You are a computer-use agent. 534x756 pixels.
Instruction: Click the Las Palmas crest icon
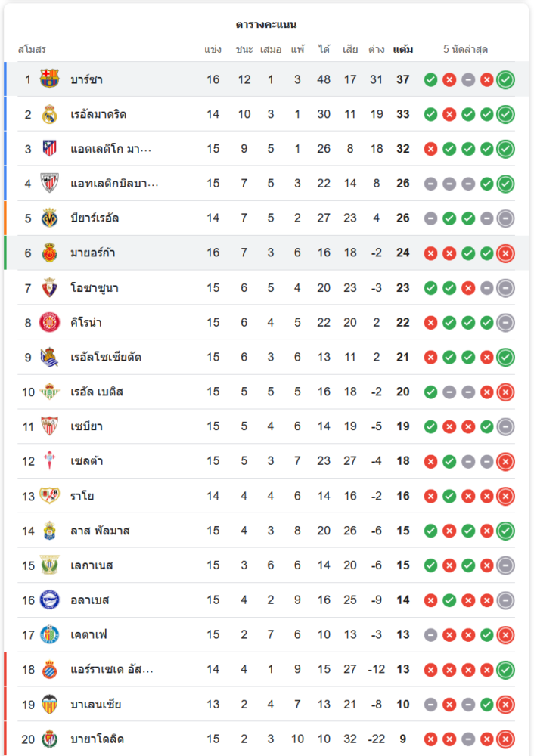tap(49, 530)
